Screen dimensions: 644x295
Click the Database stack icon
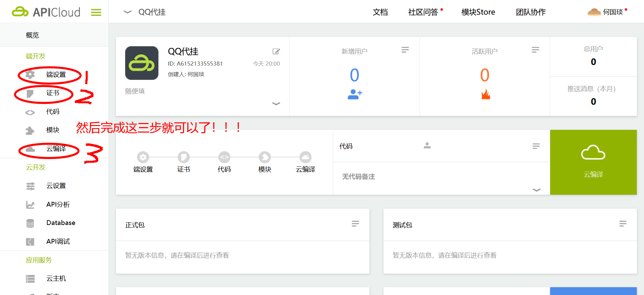[30, 223]
